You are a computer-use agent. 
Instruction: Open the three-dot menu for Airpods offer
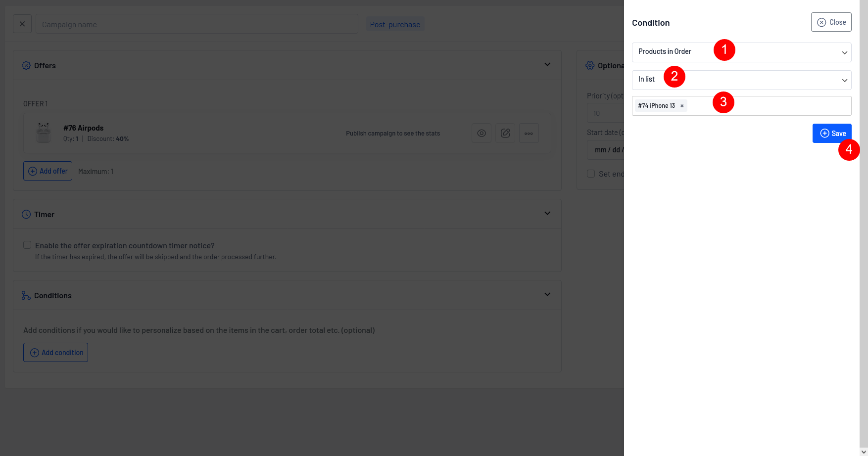point(529,133)
